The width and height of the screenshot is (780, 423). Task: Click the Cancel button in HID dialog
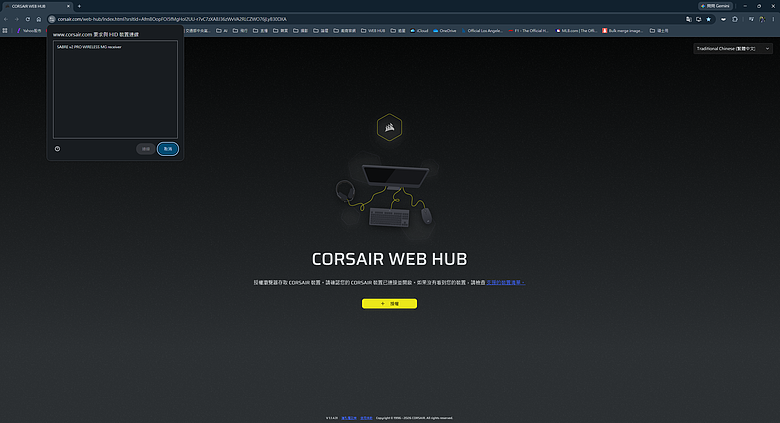pyautogui.click(x=168, y=149)
